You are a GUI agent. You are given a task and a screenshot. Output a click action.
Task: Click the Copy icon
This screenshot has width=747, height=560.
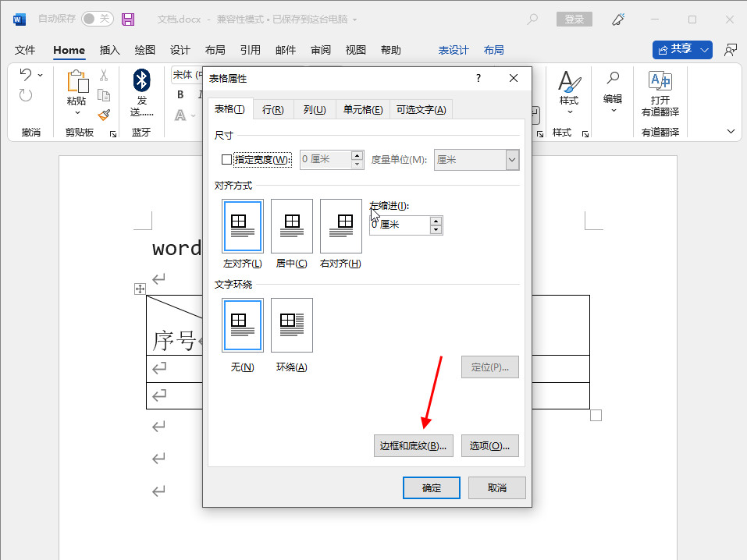coord(104,95)
